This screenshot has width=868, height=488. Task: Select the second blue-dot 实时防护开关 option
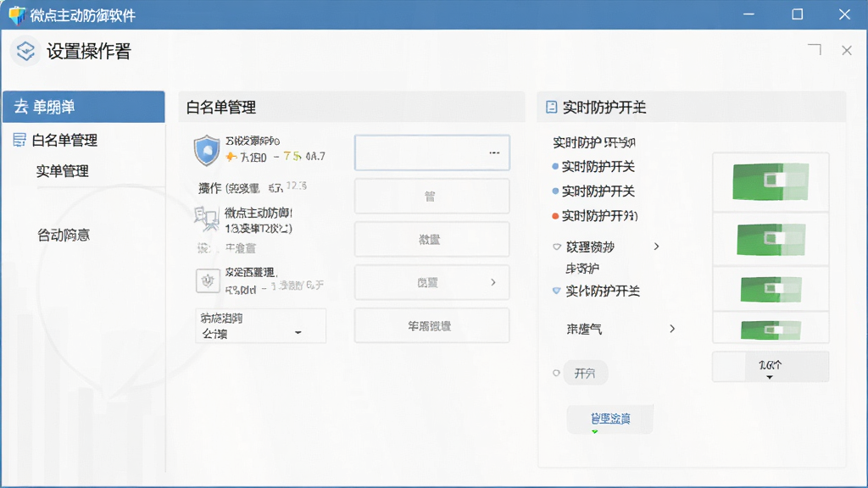coord(593,191)
